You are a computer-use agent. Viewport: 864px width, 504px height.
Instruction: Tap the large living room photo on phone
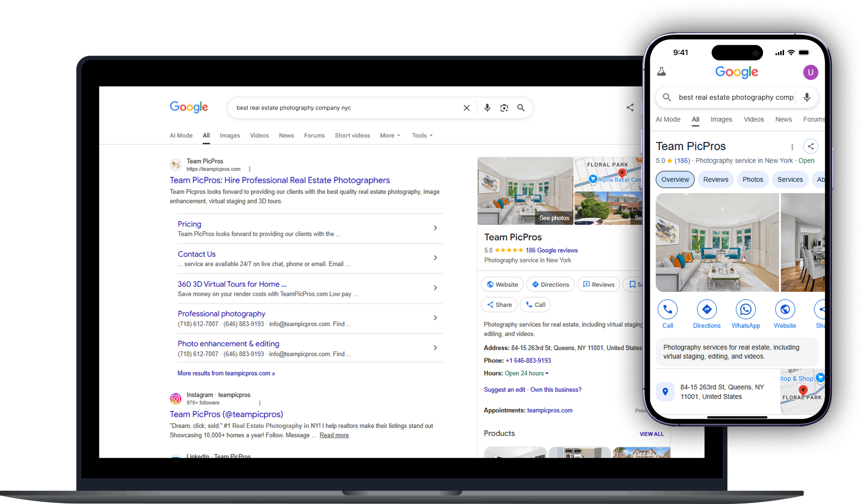point(717,242)
